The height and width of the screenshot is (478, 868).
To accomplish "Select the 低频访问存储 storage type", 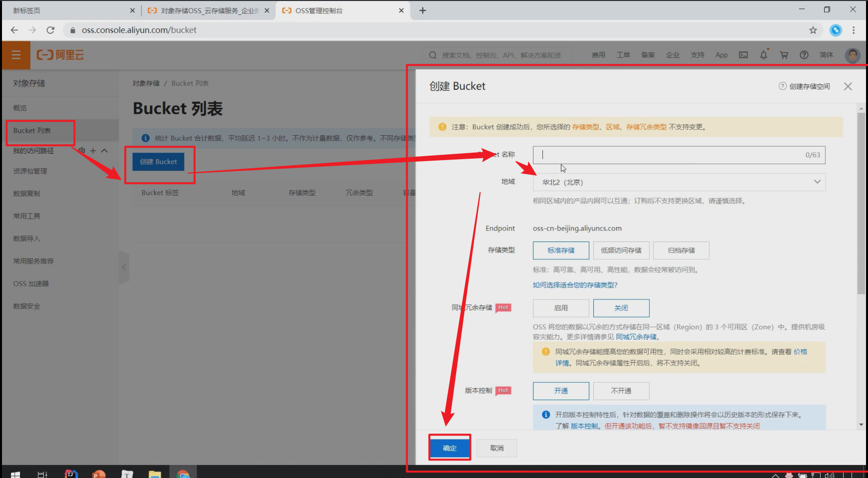I will coord(621,250).
